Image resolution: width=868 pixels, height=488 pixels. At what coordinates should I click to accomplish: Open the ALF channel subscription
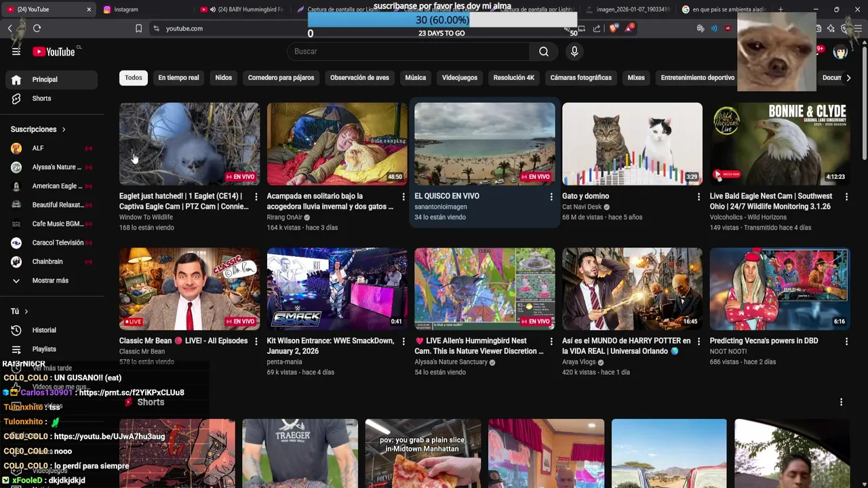pos(52,148)
